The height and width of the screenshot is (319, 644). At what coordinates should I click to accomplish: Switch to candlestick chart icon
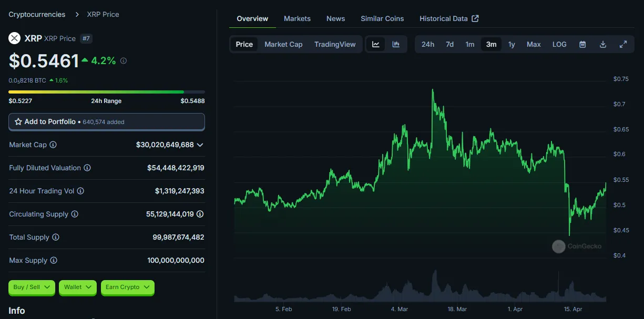tap(396, 44)
